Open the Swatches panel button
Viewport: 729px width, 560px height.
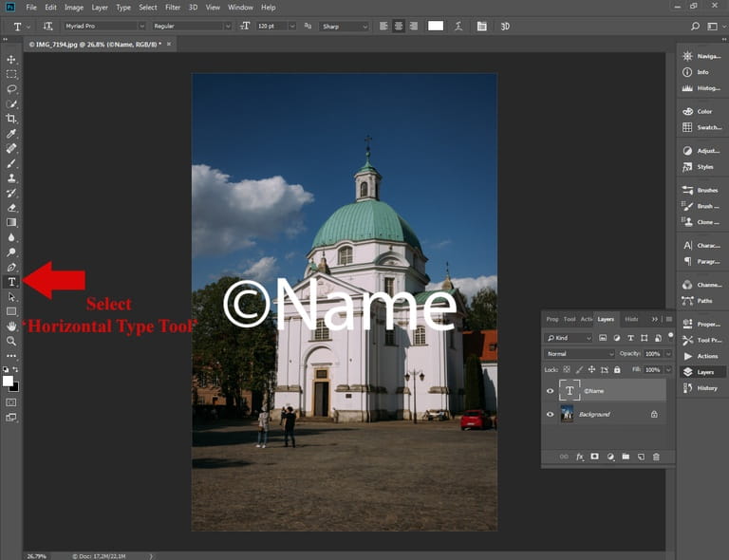pos(701,127)
